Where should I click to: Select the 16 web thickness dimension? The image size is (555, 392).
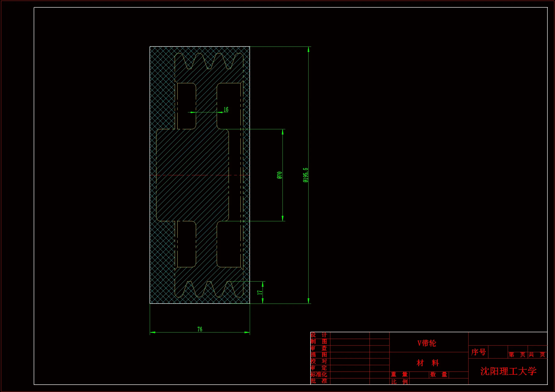(x=226, y=109)
